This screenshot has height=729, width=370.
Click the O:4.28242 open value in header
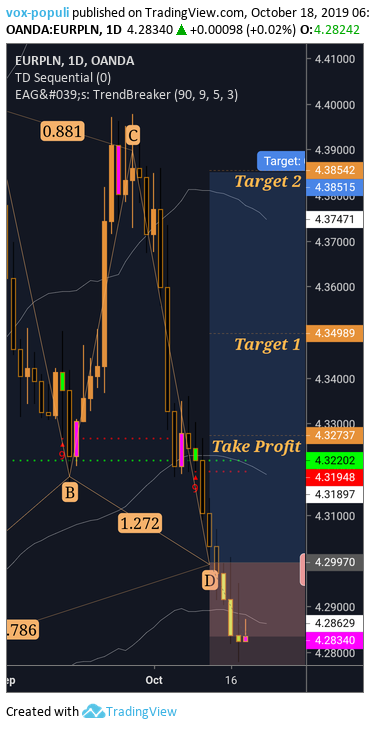330,30
